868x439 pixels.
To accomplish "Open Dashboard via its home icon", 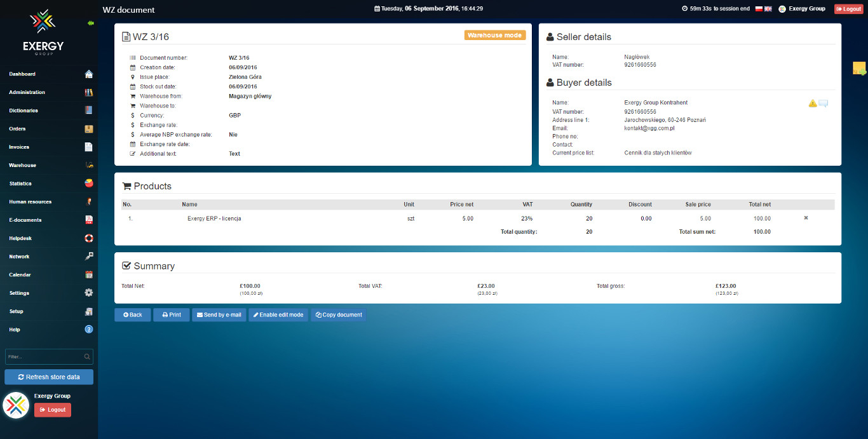I will pos(89,74).
